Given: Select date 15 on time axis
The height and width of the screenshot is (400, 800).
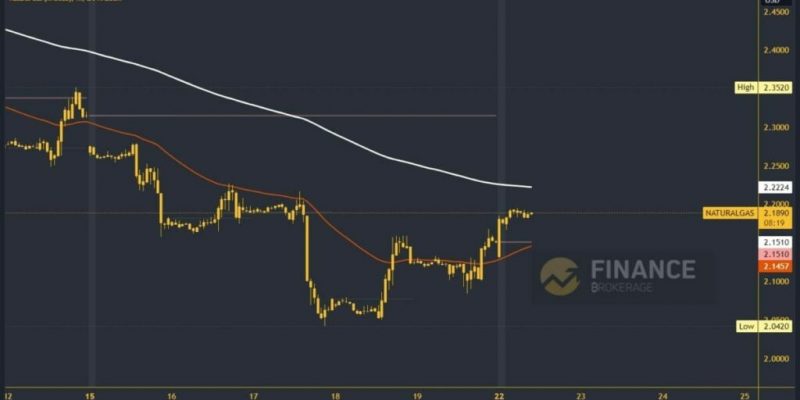Looking at the screenshot, I should 90,395.
